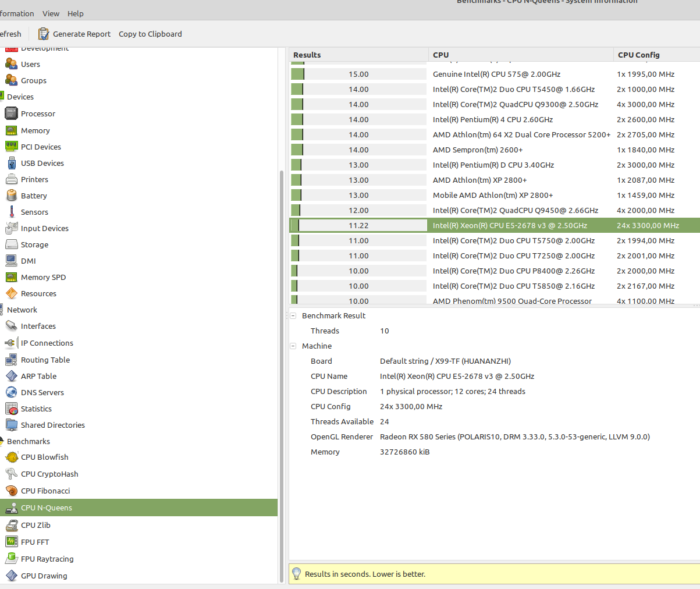Open the Memory icon entry
The image size is (700, 589).
tap(11, 130)
